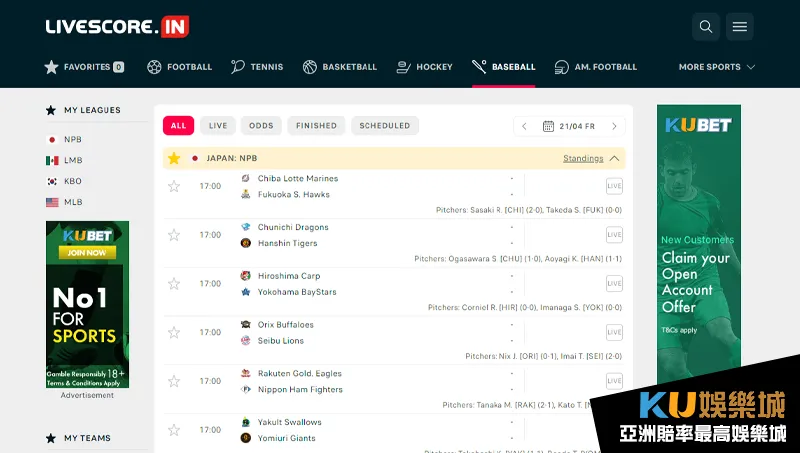This screenshot has height=453, width=800.
Task: Open Favorites tab in sports bar
Action: click(x=84, y=67)
